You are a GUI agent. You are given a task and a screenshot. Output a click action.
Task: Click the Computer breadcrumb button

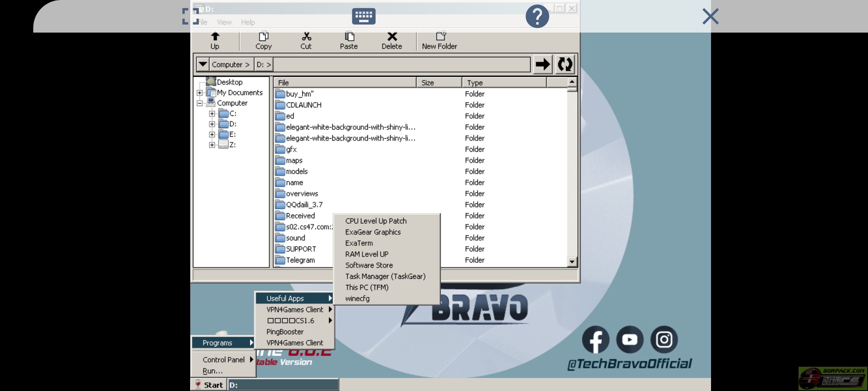click(x=230, y=64)
